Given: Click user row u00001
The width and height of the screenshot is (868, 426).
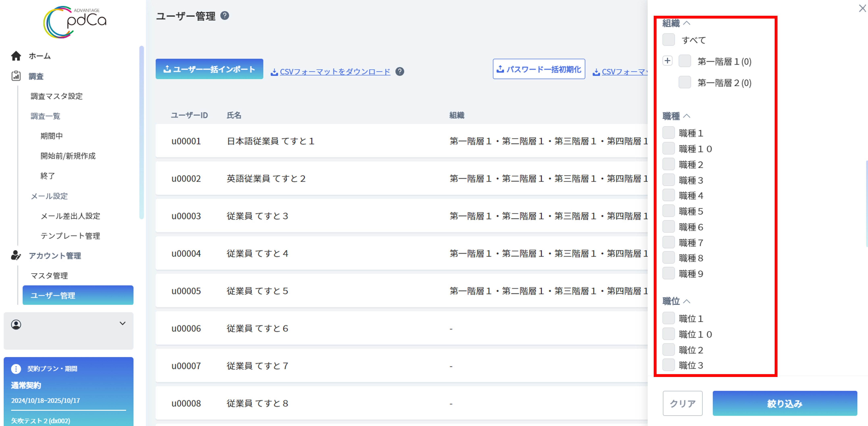Looking at the screenshot, I should click(x=401, y=141).
